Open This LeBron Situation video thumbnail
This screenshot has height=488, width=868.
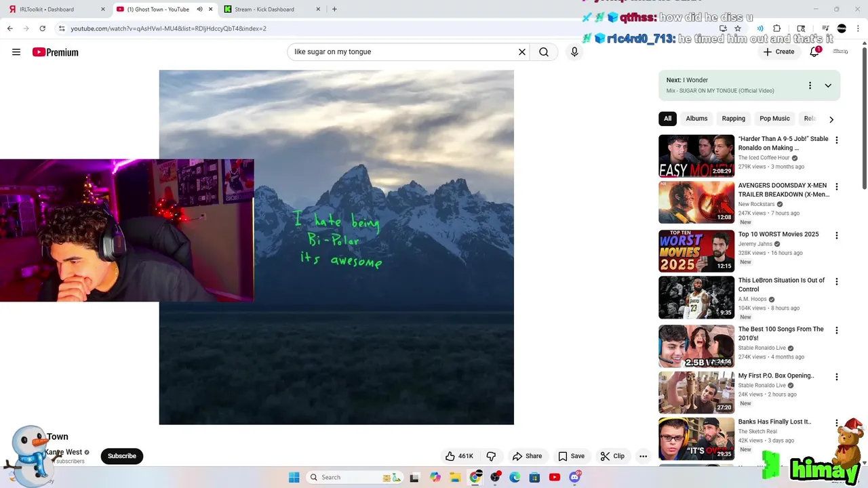696,298
